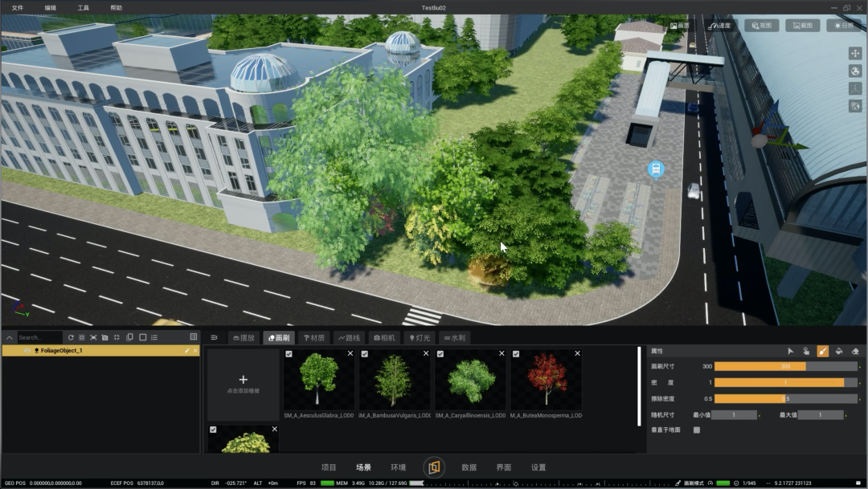This screenshot has height=489, width=868.
Task: Uncheck the AesculusGlabra foliage checkbox
Action: click(289, 353)
